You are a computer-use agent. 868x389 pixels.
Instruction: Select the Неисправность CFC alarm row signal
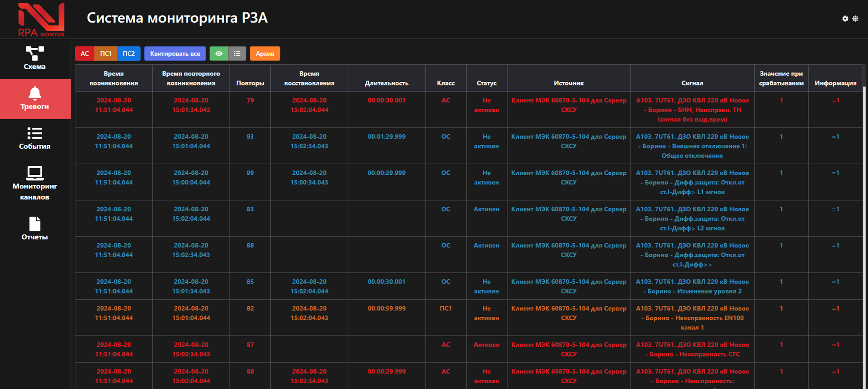pyautogui.click(x=692, y=349)
